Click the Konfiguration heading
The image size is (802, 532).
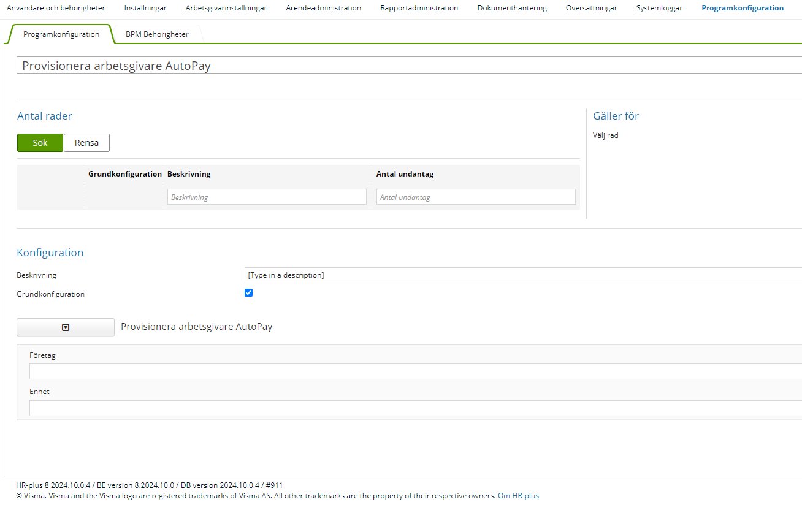[x=50, y=253]
